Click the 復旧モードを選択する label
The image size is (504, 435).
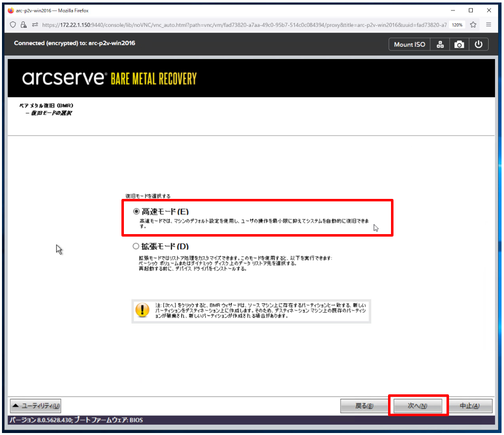tap(148, 196)
